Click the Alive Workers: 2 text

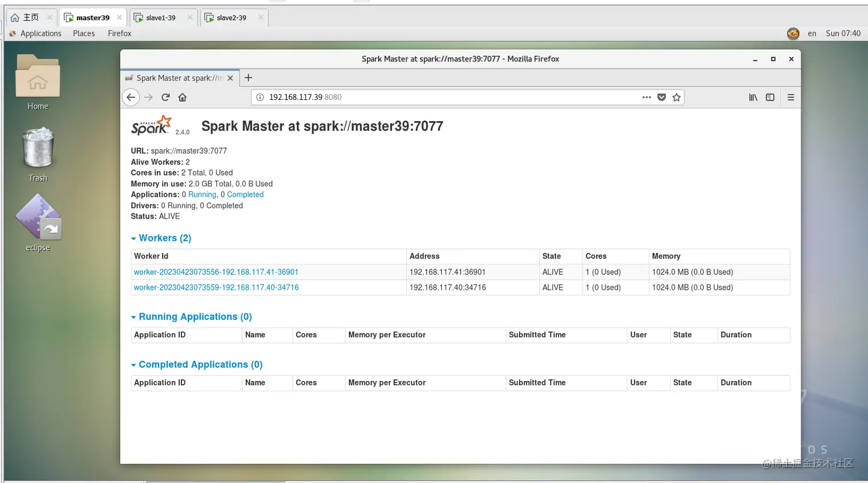160,162
